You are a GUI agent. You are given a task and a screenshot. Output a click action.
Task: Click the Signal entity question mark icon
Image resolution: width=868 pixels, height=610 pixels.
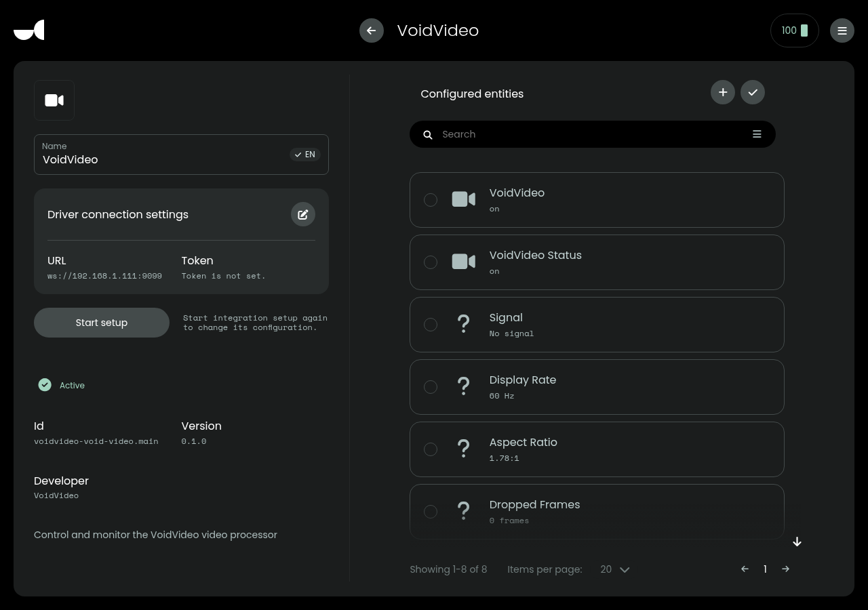point(464,324)
